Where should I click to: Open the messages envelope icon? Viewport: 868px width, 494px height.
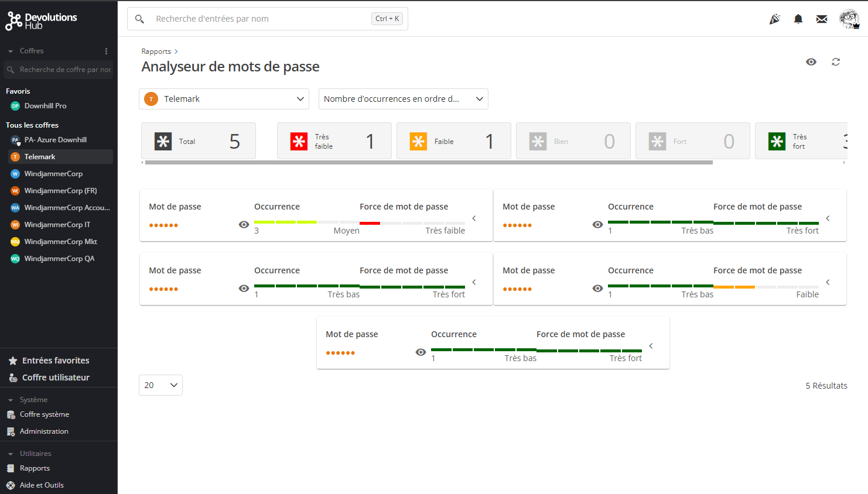822,19
